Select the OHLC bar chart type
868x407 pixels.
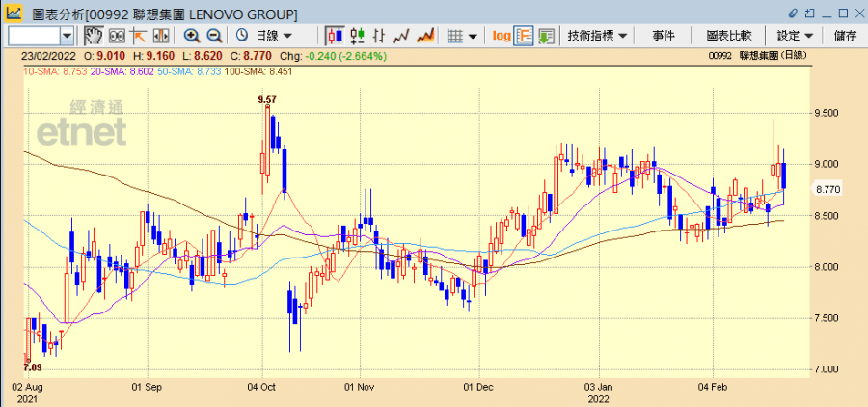tap(379, 36)
